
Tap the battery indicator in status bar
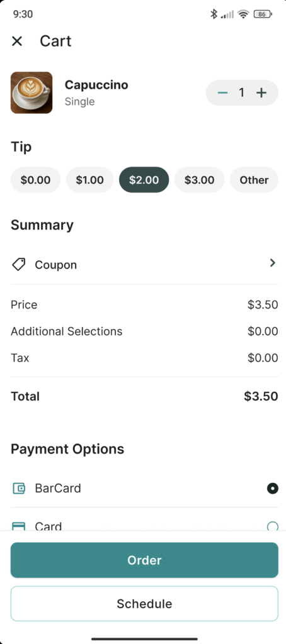coord(263,14)
